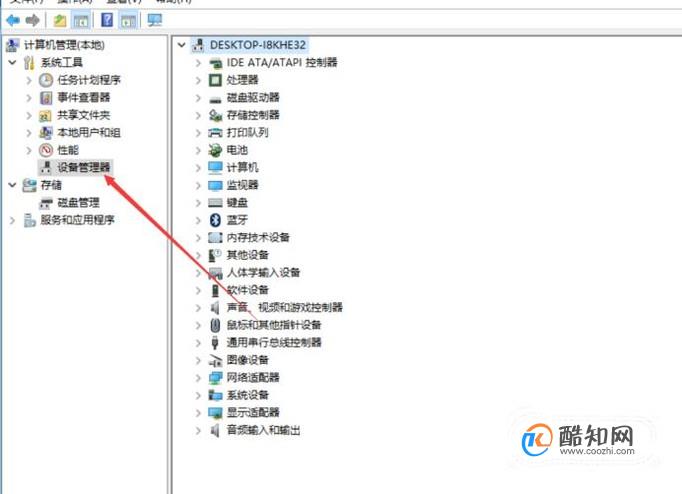This screenshot has height=494, width=682.
Task: Collapse the 存储 tree node
Action: 13,185
